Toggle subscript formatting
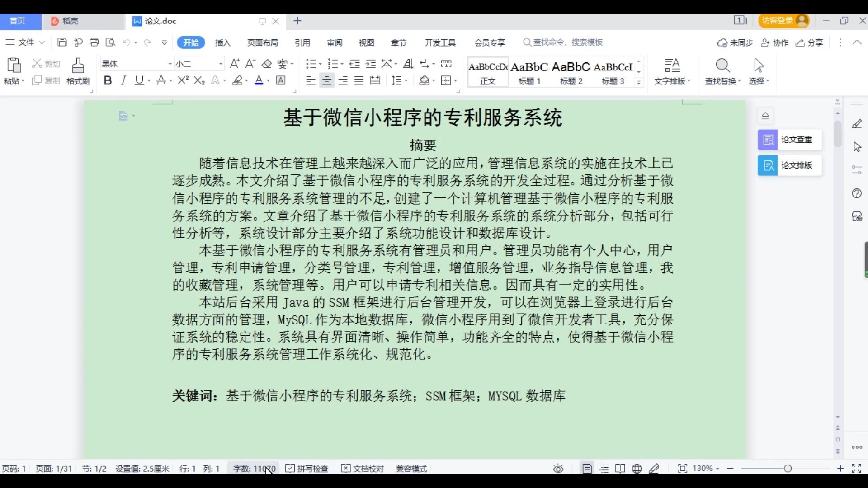This screenshot has width=868, height=488. tap(199, 80)
